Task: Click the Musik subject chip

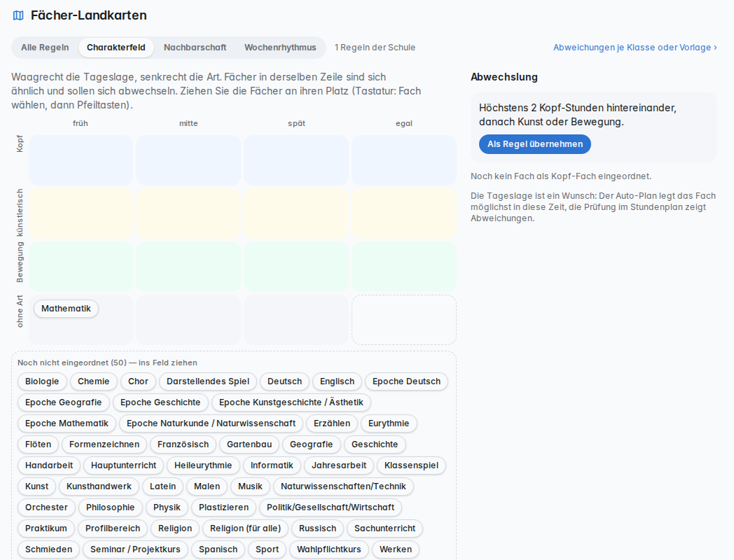Action: [x=250, y=486]
